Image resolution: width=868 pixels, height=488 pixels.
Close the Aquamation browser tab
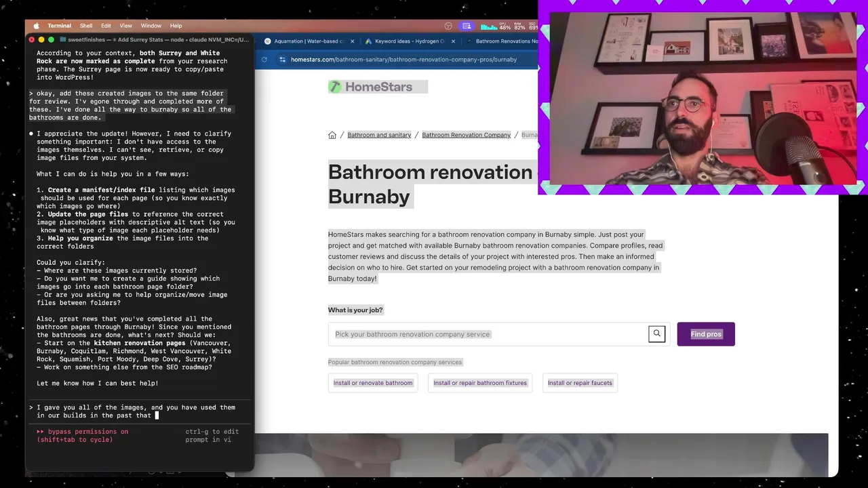(x=353, y=41)
